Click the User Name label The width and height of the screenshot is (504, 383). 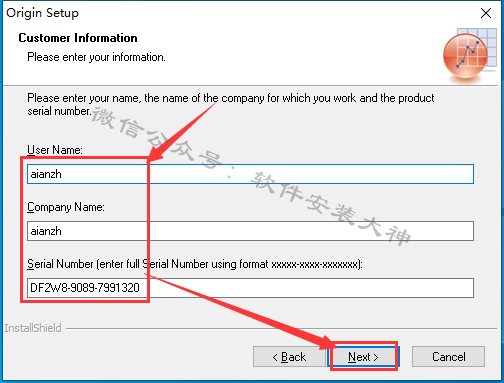[55, 150]
